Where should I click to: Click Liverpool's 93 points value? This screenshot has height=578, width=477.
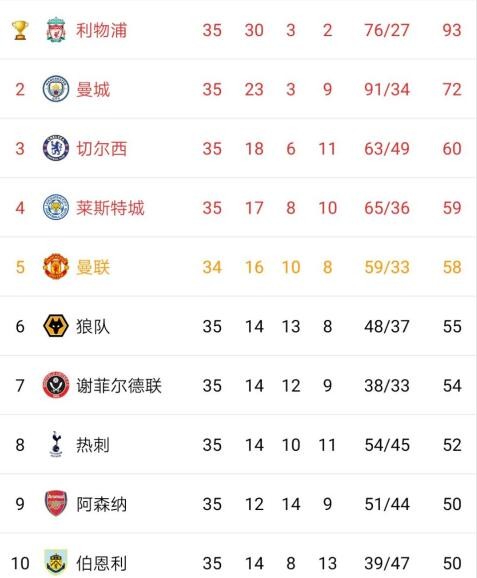click(x=452, y=30)
